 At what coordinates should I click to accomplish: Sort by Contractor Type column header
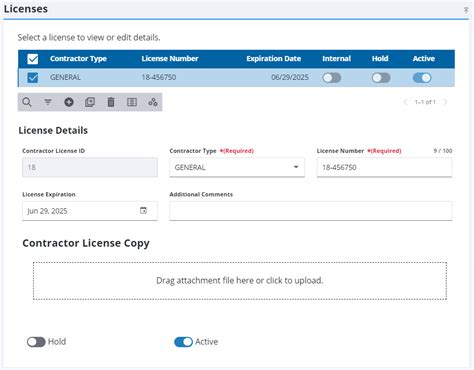78,59
